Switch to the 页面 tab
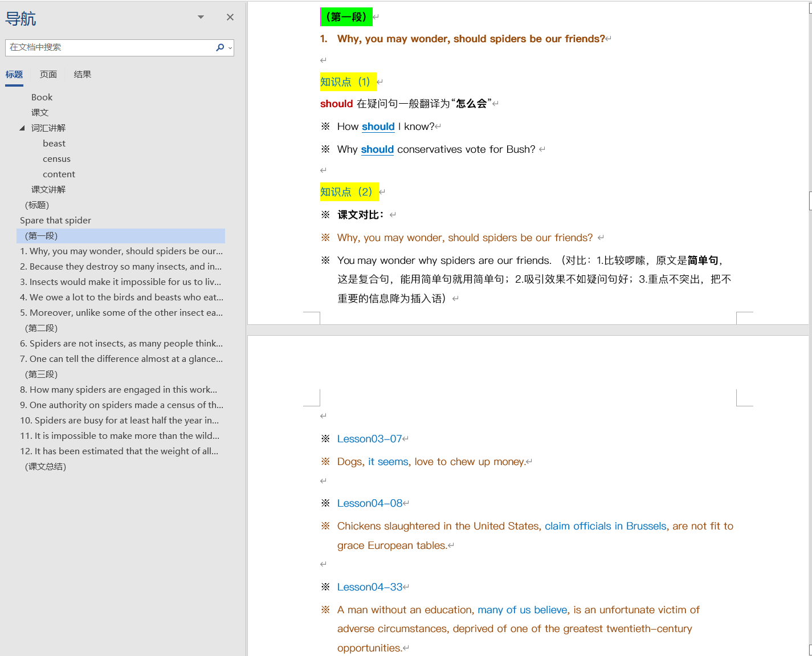The image size is (812, 656). 48,74
